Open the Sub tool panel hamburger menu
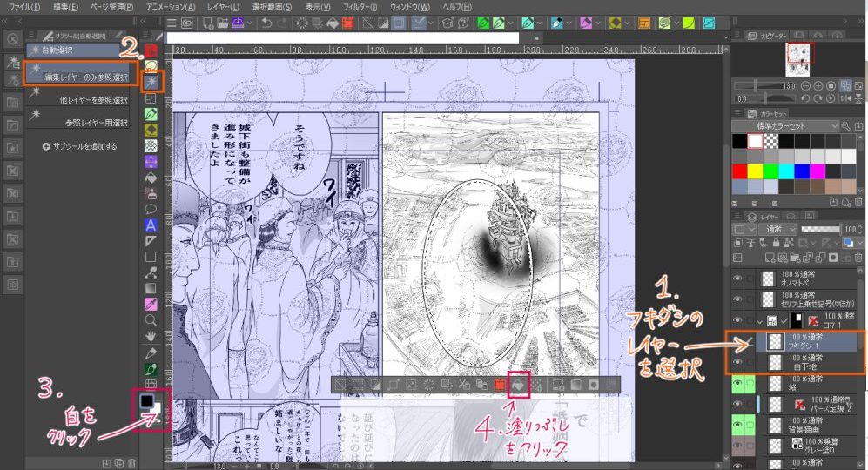The width and height of the screenshot is (868, 470). pyautogui.click(x=31, y=34)
